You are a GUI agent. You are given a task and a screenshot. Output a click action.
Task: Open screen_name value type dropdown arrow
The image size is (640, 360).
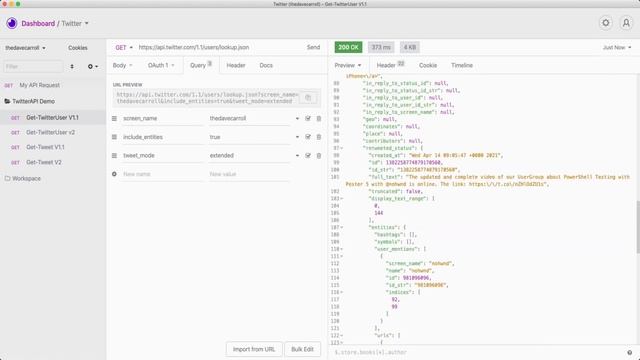(x=297, y=118)
